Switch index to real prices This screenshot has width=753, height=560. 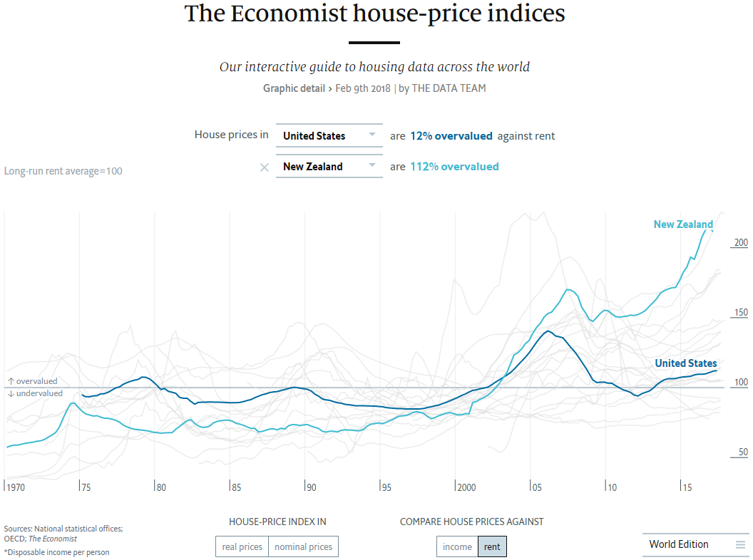coord(242,547)
